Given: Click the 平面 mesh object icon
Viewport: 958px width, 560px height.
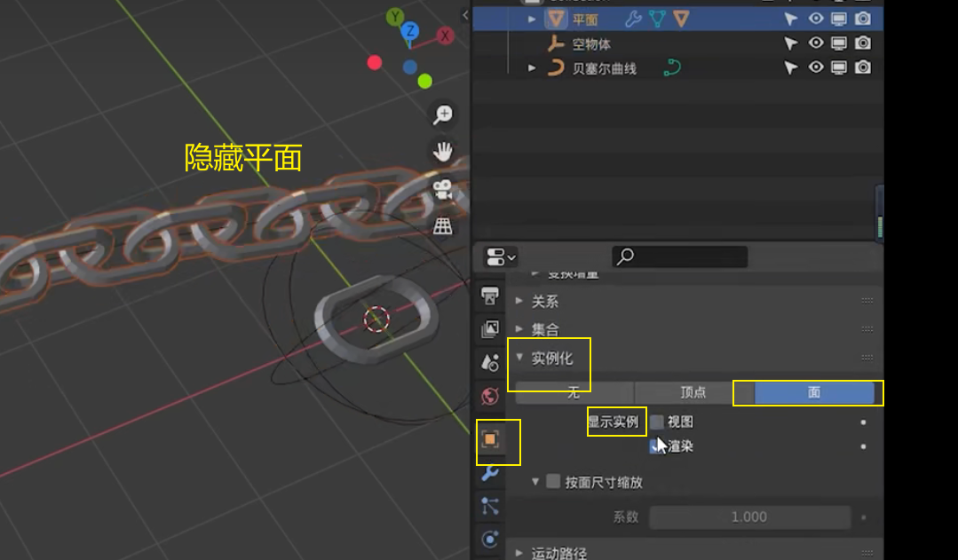Looking at the screenshot, I should click(x=556, y=19).
